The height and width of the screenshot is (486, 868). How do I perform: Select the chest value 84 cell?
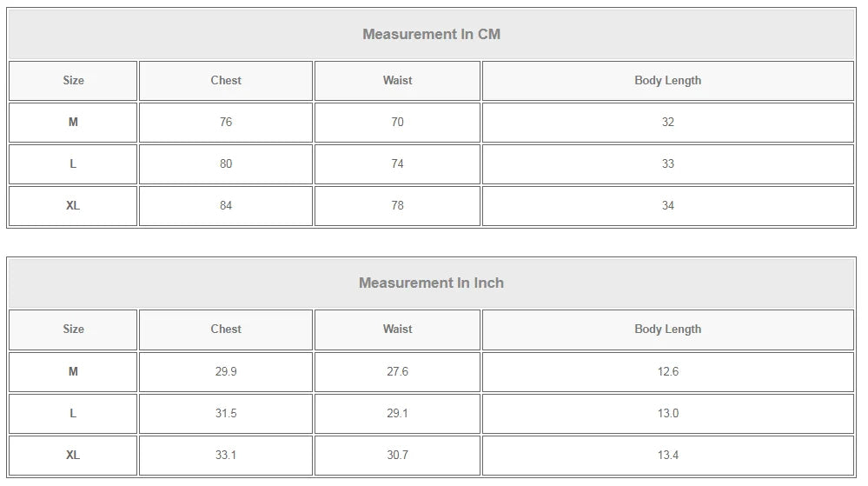click(226, 206)
